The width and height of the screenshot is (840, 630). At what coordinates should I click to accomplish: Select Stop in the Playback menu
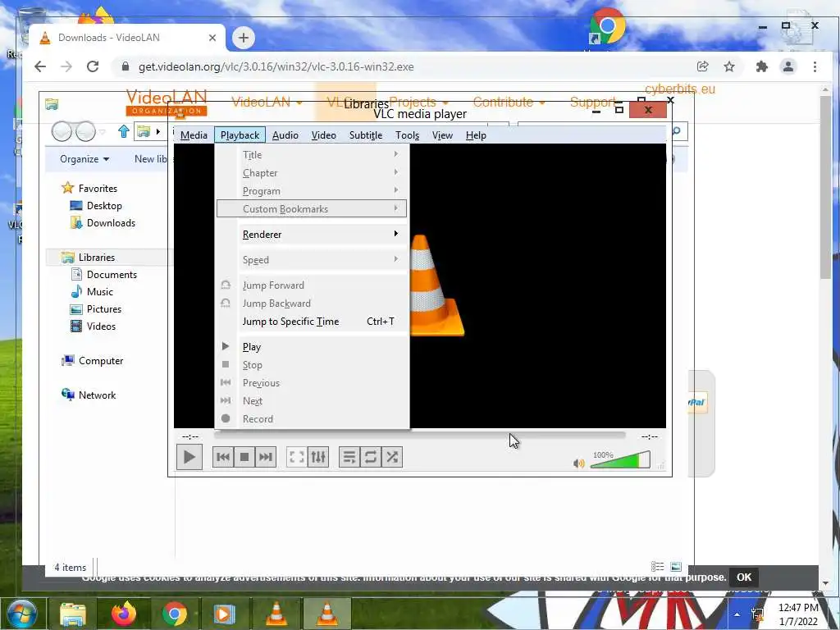[312, 365]
